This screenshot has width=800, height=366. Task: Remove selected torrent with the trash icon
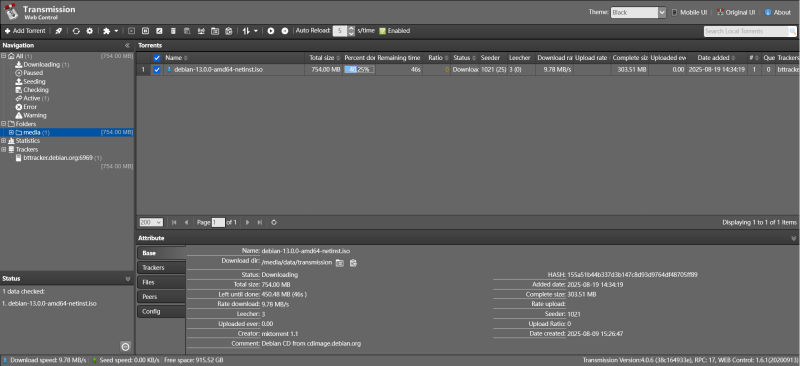[x=173, y=31]
